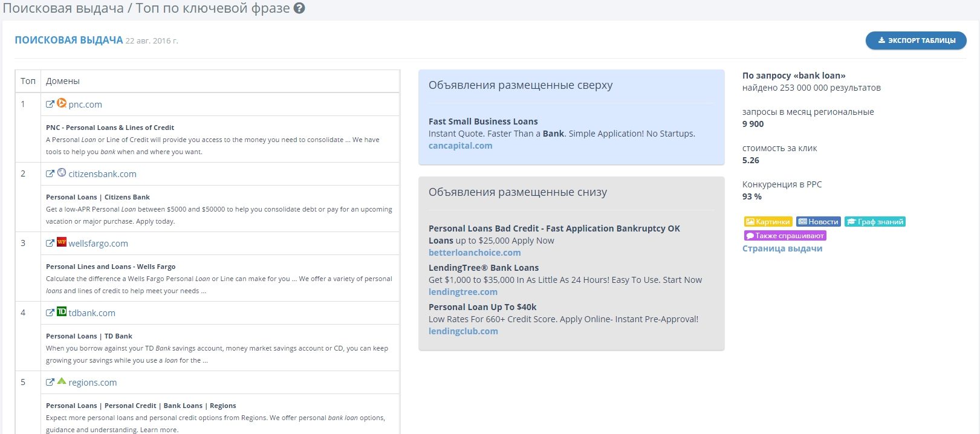Visit cancapital.com ad link

pyautogui.click(x=460, y=146)
